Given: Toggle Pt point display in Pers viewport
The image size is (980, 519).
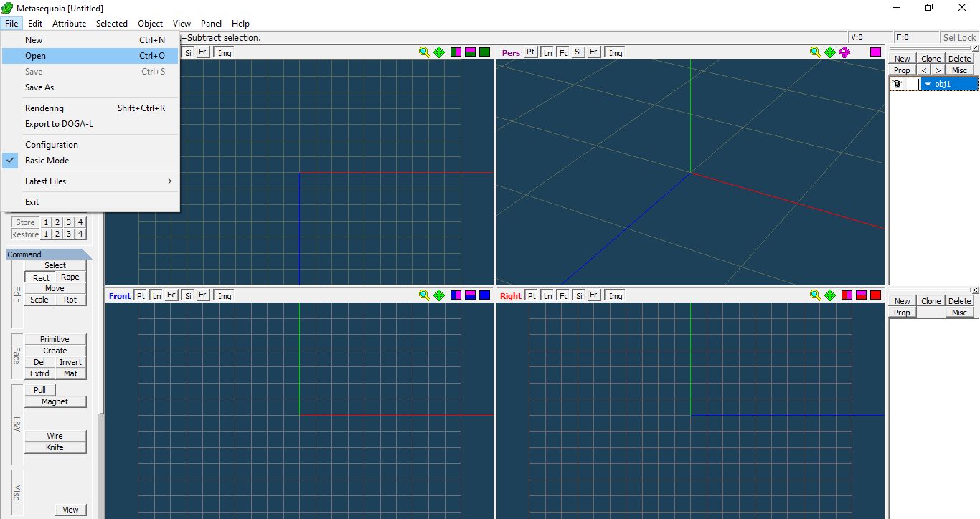Looking at the screenshot, I should [x=531, y=52].
